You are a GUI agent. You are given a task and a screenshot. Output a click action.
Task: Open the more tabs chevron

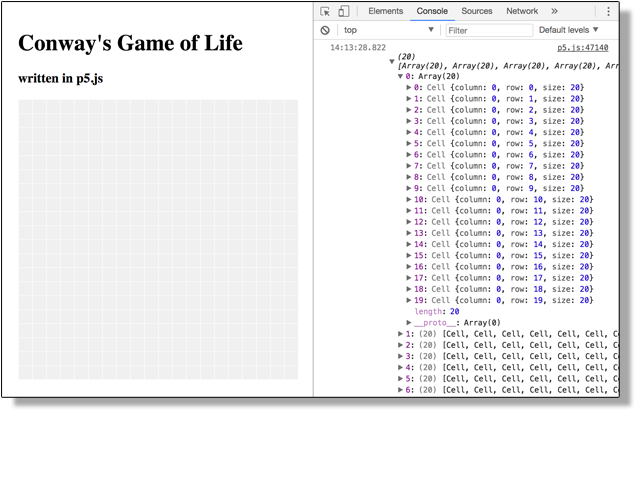tap(554, 11)
